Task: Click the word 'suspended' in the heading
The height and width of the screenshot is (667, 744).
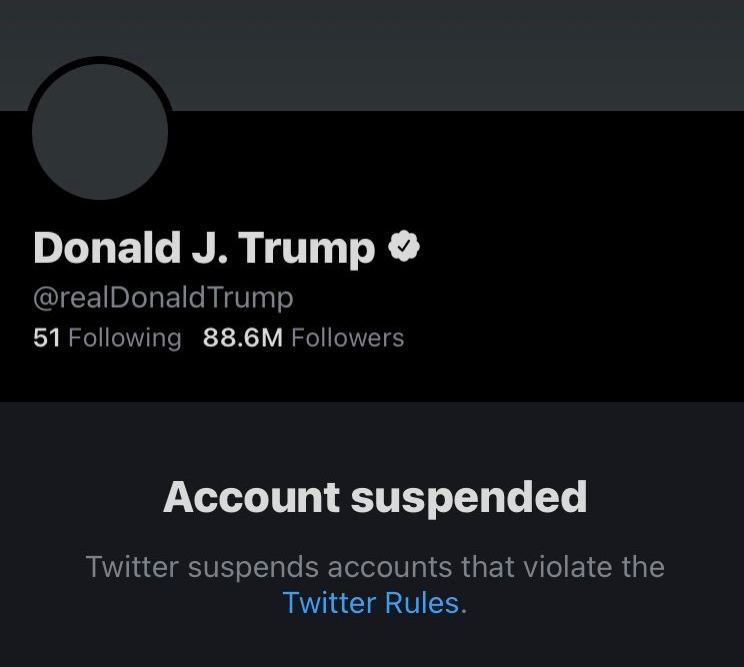Action: [x=467, y=497]
